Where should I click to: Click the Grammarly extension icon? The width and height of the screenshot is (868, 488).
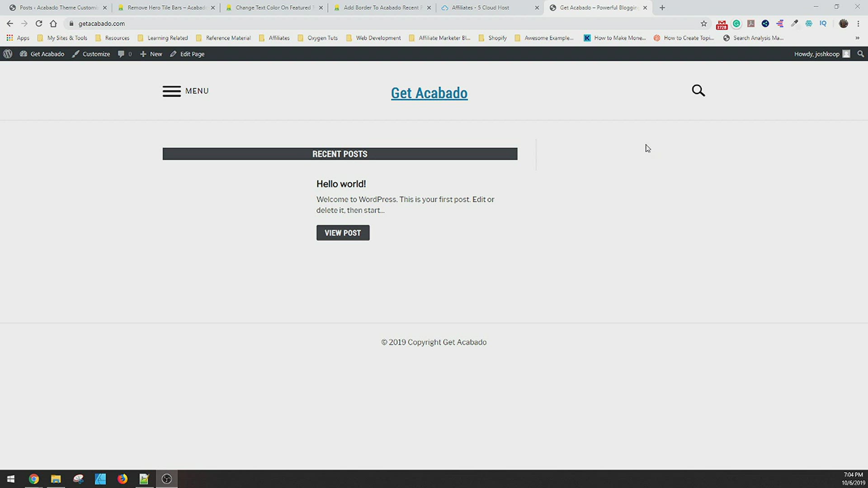click(736, 23)
